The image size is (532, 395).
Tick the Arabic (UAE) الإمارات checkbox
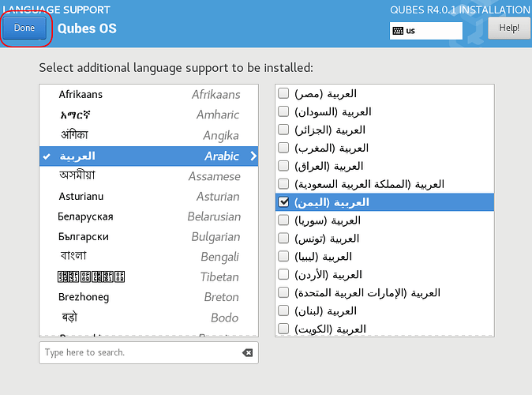point(283,292)
